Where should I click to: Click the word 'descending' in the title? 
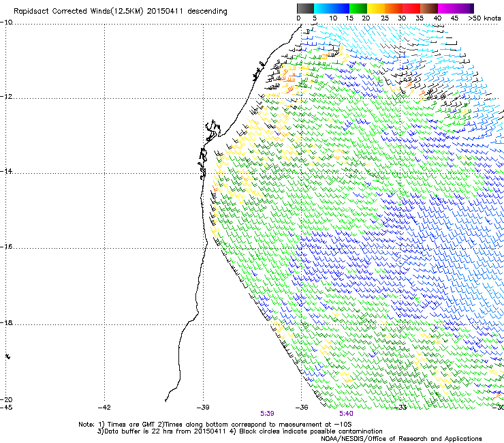coord(207,12)
